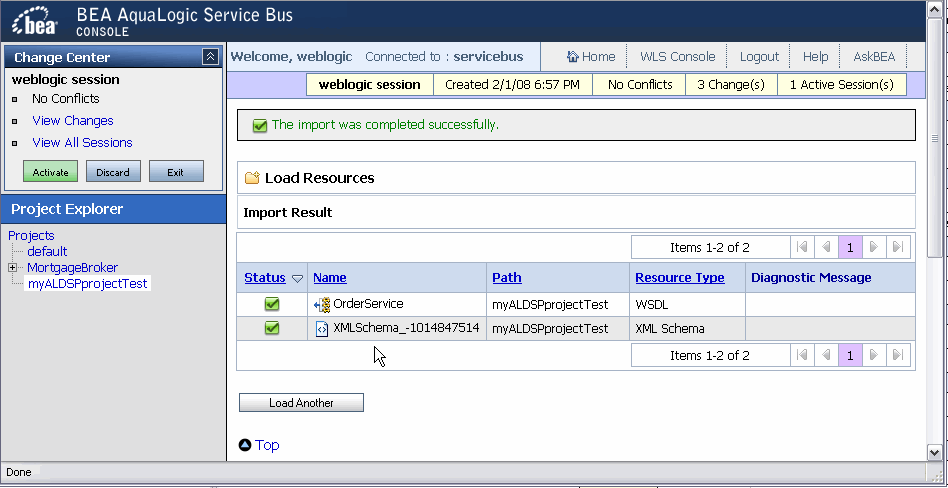
Task: Click the content pane scrollbar down arrow
Action: pos(934,452)
